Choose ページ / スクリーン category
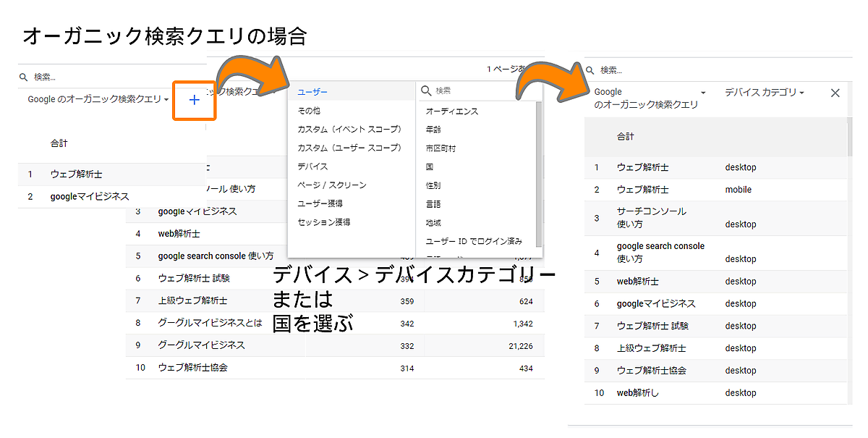The image size is (868, 438). [x=331, y=185]
